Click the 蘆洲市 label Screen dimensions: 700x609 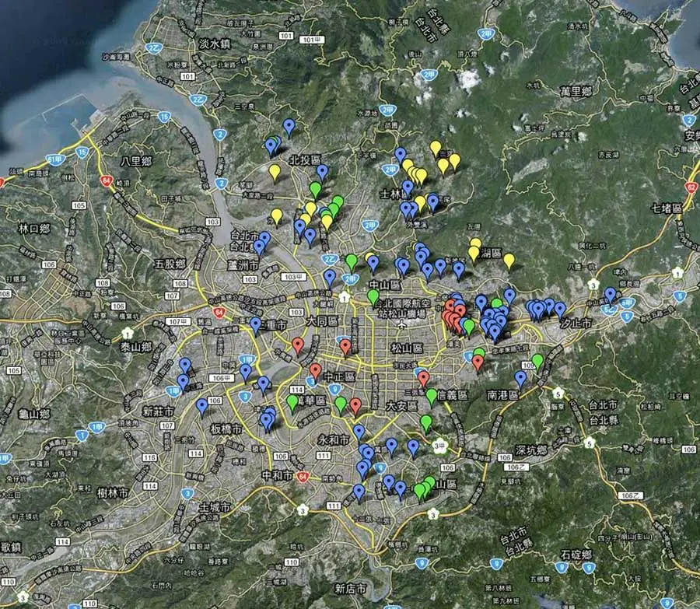[243, 265]
